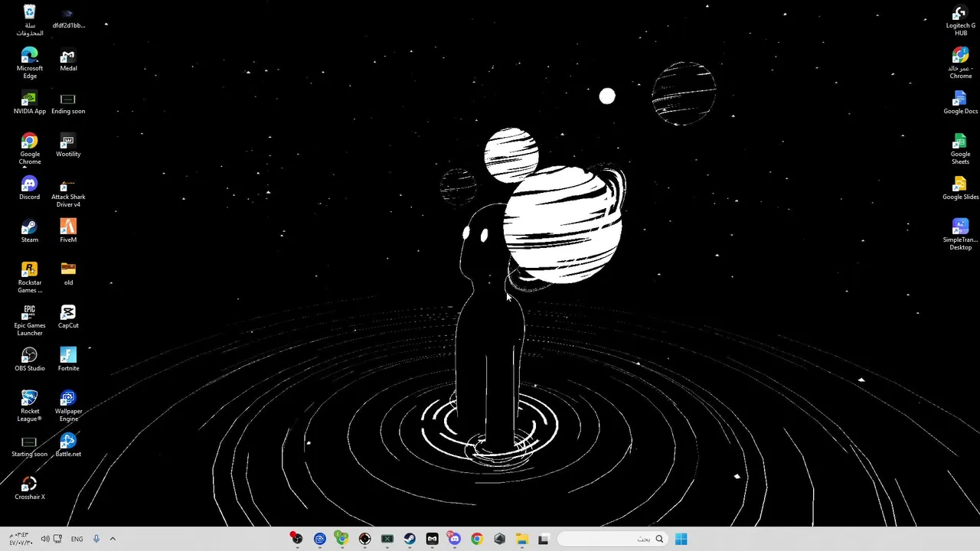The image size is (980, 551).
Task: Open the clock and date flyout
Action: click(19, 539)
